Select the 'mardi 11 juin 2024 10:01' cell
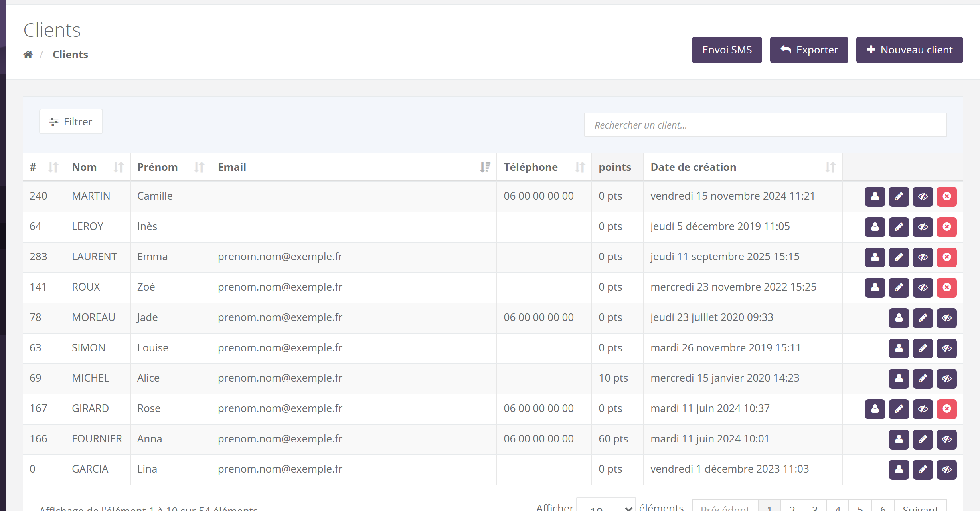 click(743, 439)
